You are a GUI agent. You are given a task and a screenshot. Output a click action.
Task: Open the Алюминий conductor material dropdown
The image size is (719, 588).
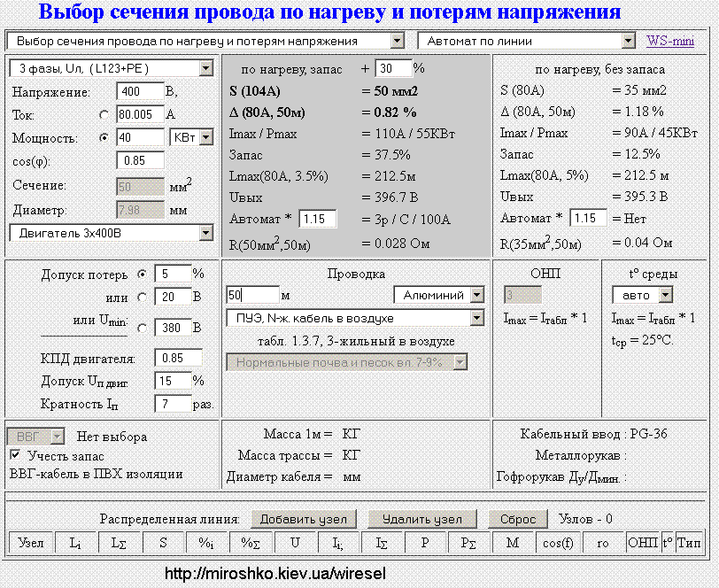439,295
